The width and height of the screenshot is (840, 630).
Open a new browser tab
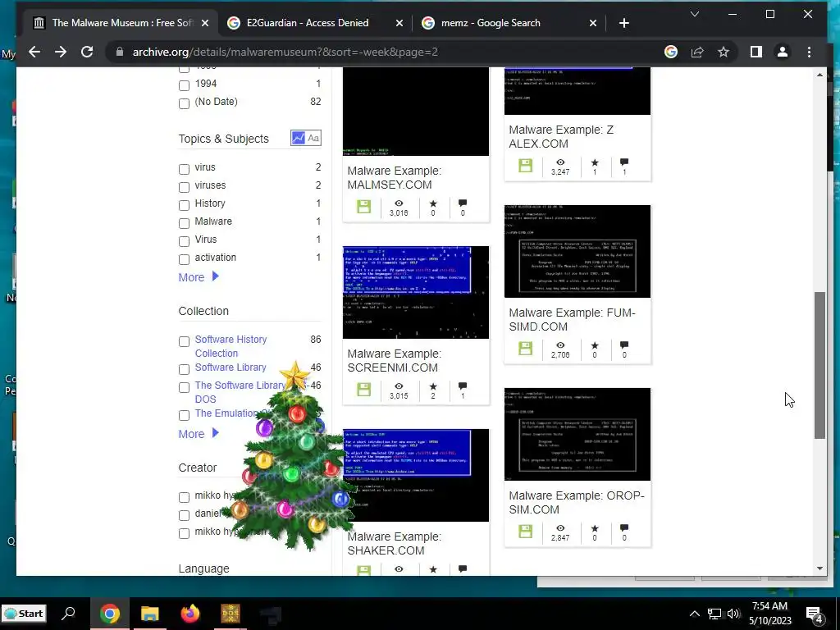624,23
